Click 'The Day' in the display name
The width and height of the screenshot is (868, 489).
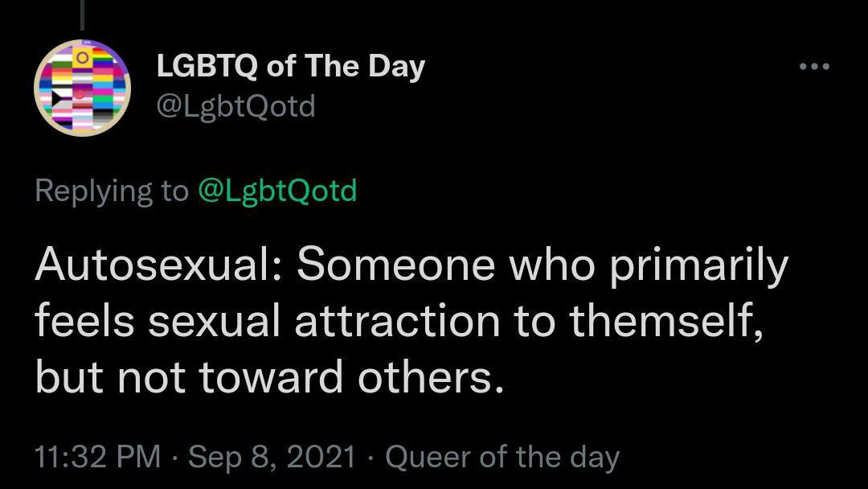point(364,67)
